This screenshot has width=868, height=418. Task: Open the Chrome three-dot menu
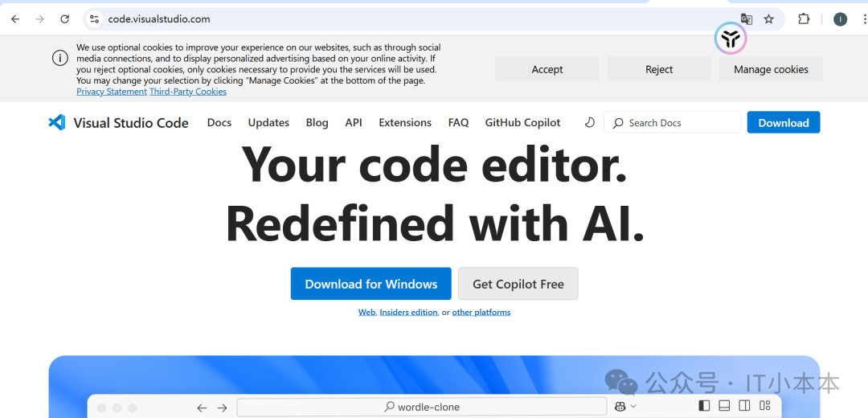click(x=864, y=19)
